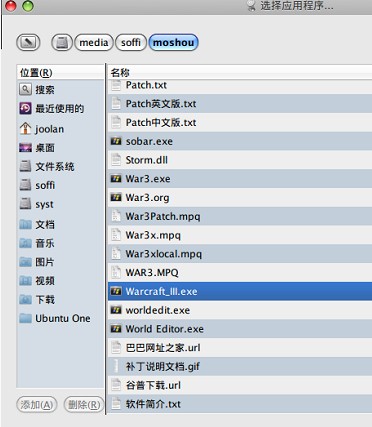Click the desktop icon beside 桌面
The image size is (372, 427).
[25, 147]
